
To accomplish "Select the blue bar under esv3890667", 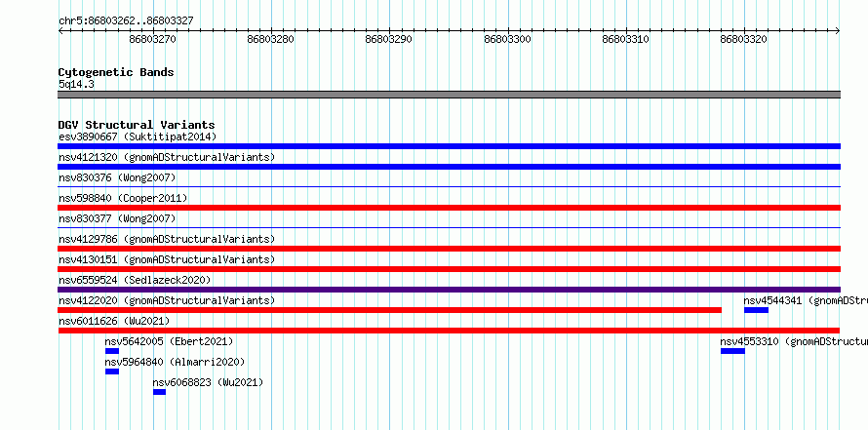I will pos(449,146).
